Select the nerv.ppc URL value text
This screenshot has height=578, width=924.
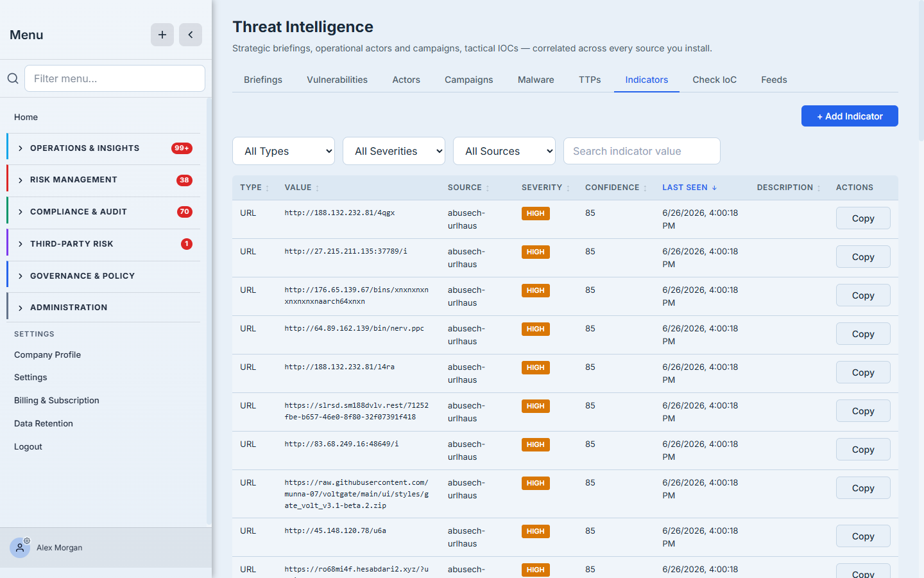pyautogui.click(x=354, y=328)
